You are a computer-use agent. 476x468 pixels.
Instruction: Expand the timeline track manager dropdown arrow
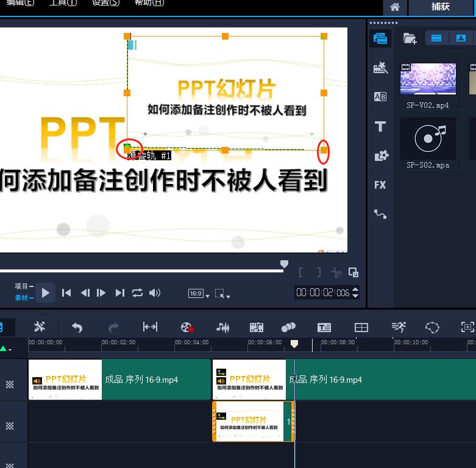(10, 350)
